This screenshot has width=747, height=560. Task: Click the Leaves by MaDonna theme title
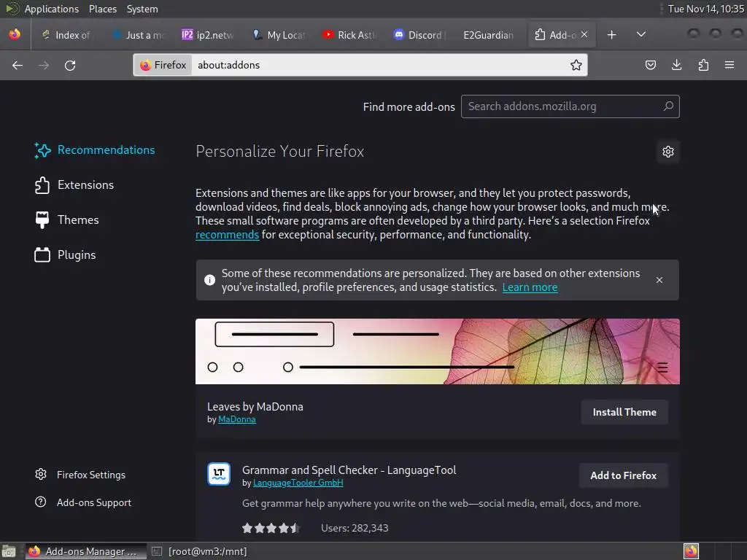[x=255, y=407]
